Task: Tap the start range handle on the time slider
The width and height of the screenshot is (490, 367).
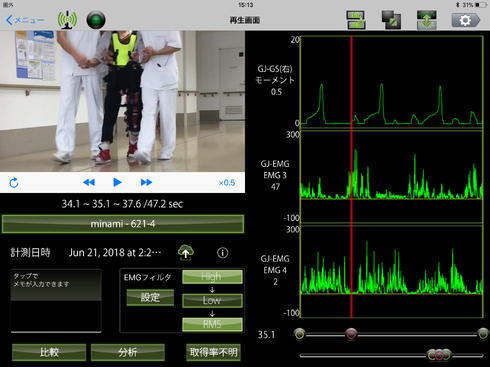Action: [x=299, y=334]
